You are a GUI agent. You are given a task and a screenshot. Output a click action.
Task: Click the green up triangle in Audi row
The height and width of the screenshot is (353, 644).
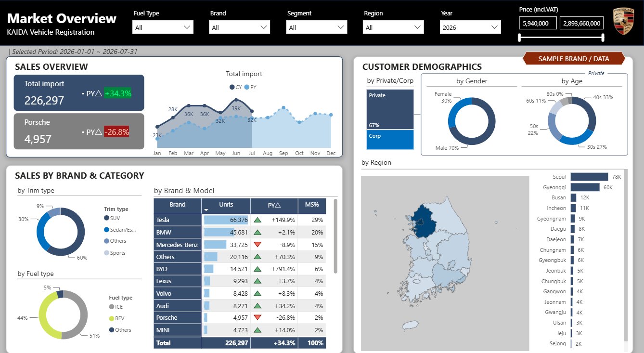coord(258,306)
